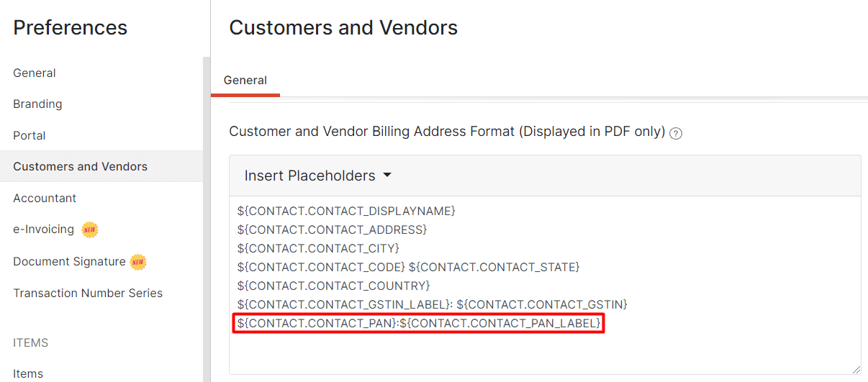Open e-Invoicing settings
This screenshot has width=868, height=382.
click(43, 229)
